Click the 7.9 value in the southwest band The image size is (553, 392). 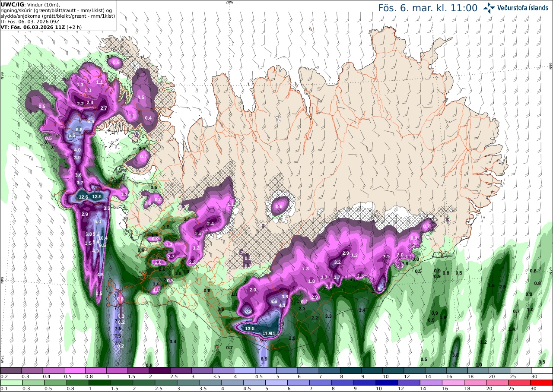click(x=118, y=329)
